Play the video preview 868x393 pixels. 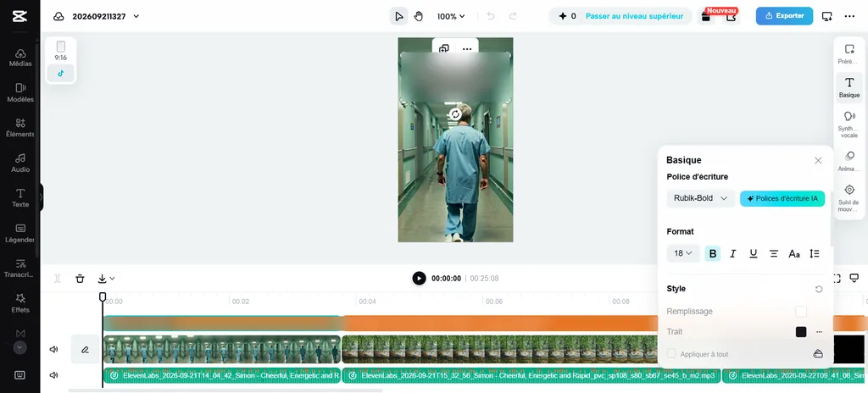[x=419, y=279]
